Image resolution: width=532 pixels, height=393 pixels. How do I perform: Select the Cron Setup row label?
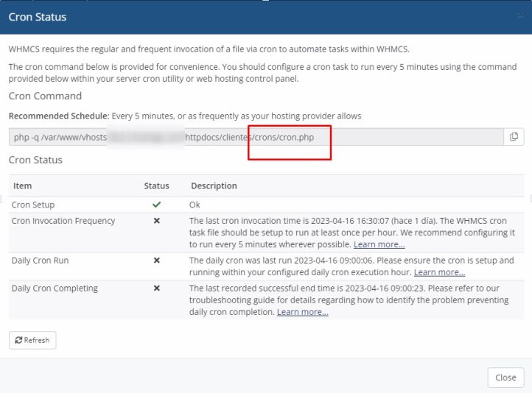[x=33, y=205]
